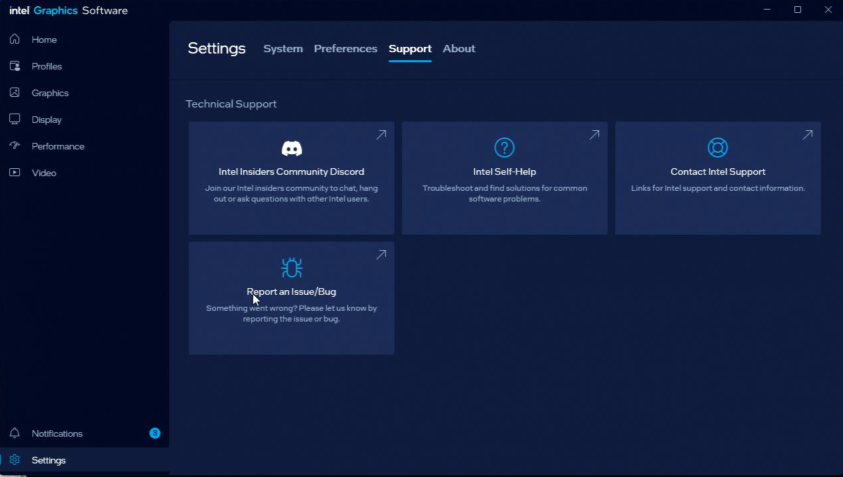Screen dimensions: 843x477
Task: Switch to the System tab
Action: (283, 48)
